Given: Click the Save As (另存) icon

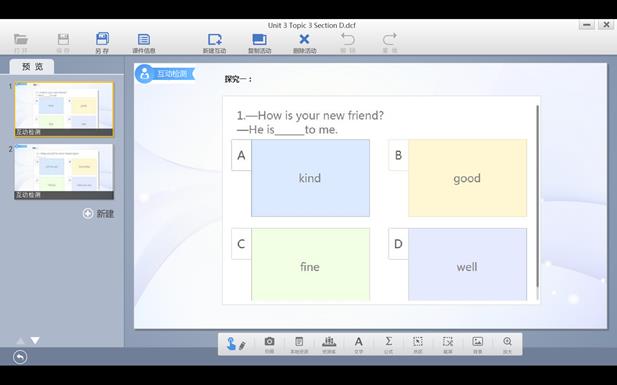Looking at the screenshot, I should 102,39.
